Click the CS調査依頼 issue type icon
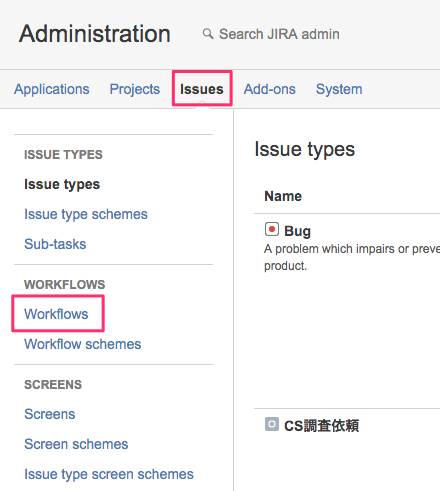 tap(272, 424)
